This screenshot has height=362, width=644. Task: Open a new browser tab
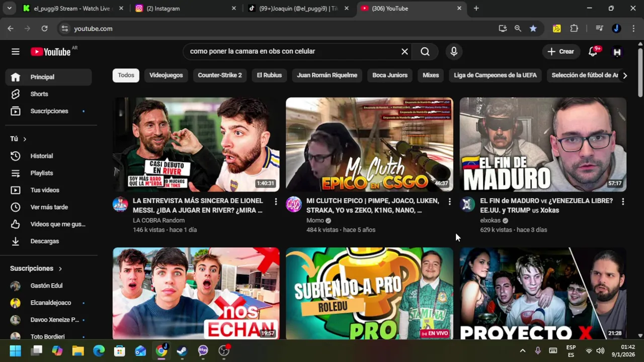point(476,9)
